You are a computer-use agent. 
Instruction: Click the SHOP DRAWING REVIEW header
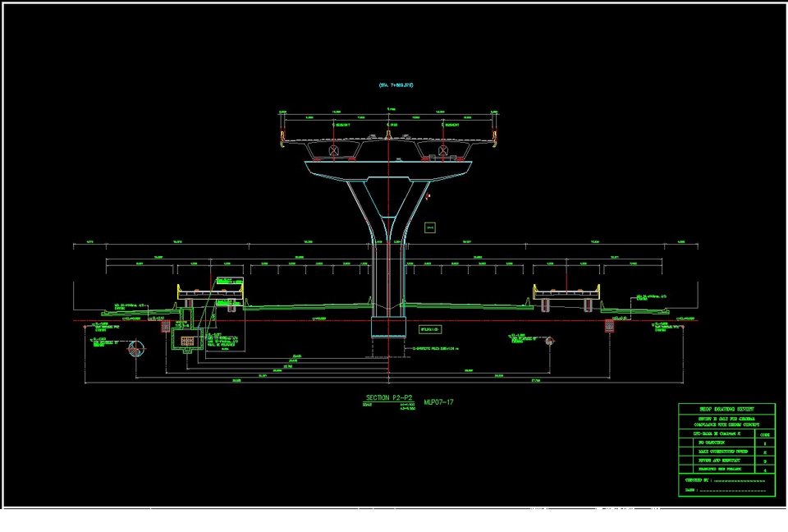726,408
